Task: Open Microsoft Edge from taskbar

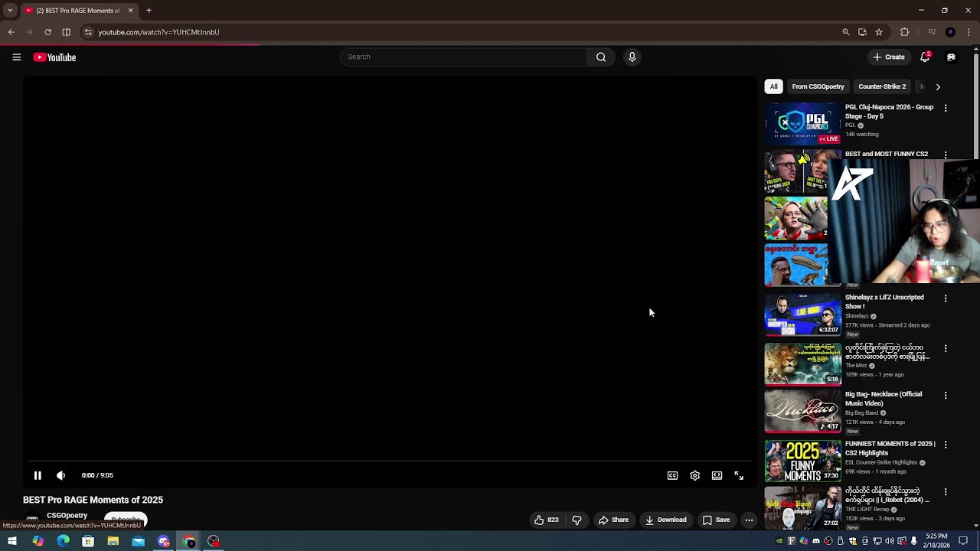Action: tap(63, 541)
